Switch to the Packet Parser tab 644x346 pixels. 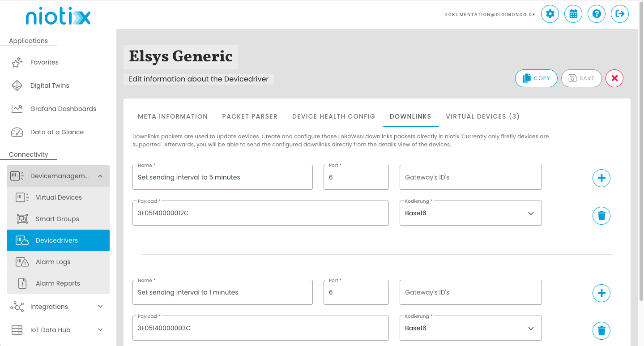click(250, 116)
